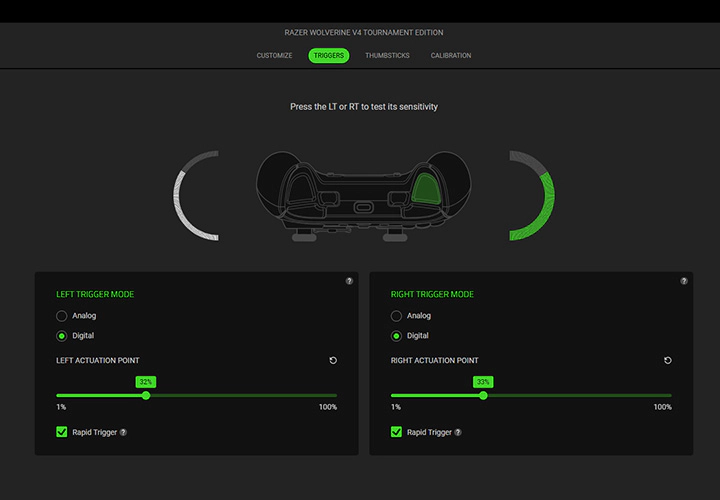
Task: Click the 'Press the LT or RT' instruction
Action: coord(364,107)
